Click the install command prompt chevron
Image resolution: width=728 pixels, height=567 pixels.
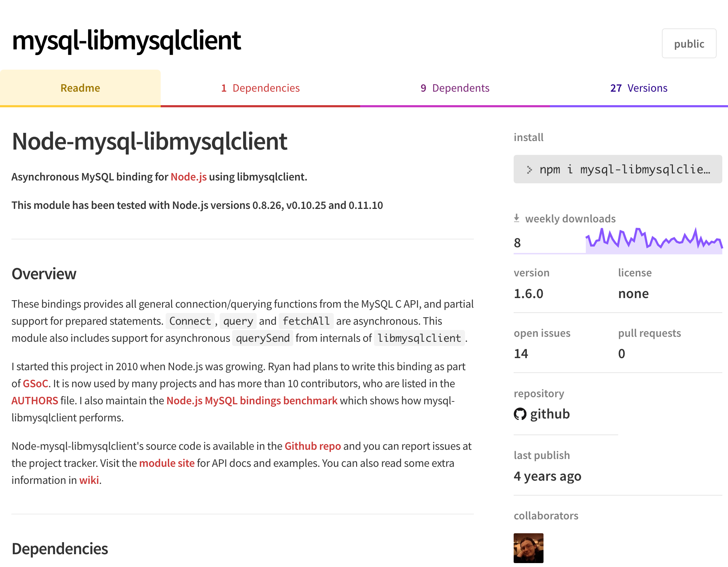coord(529,170)
